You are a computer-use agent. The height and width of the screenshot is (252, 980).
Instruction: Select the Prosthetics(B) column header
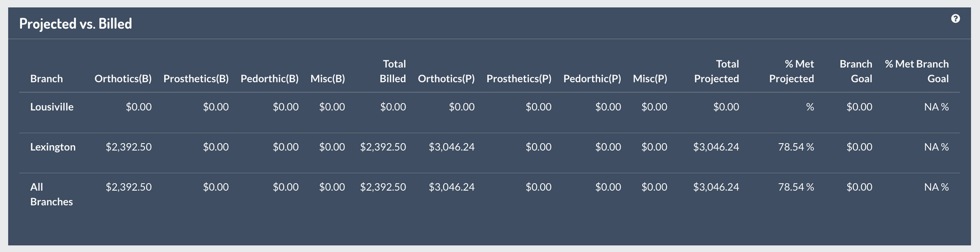pyautogui.click(x=196, y=79)
